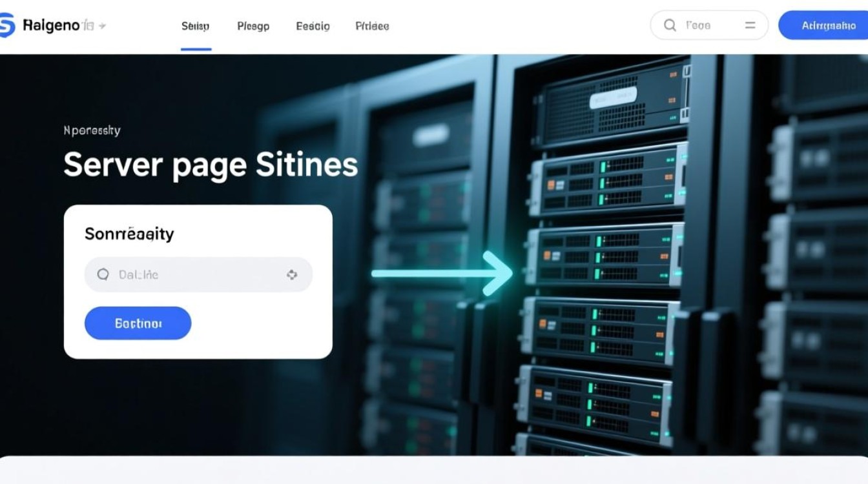868x484 pixels.
Task: Click the locate icon in the Sonrreaaity field
Action: pos(292,275)
